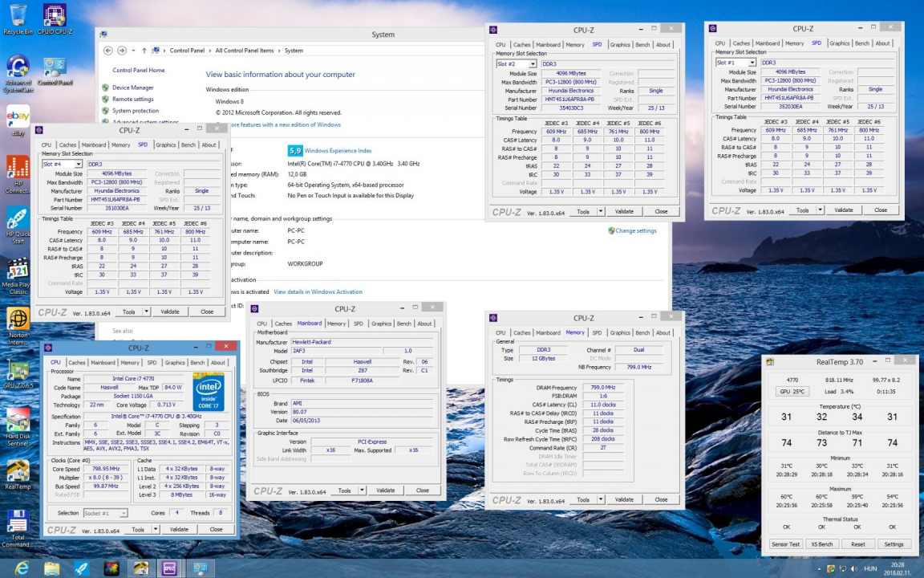Open the Norton Internet desktop shortcut
This screenshot has height=578, width=924.
point(18,327)
